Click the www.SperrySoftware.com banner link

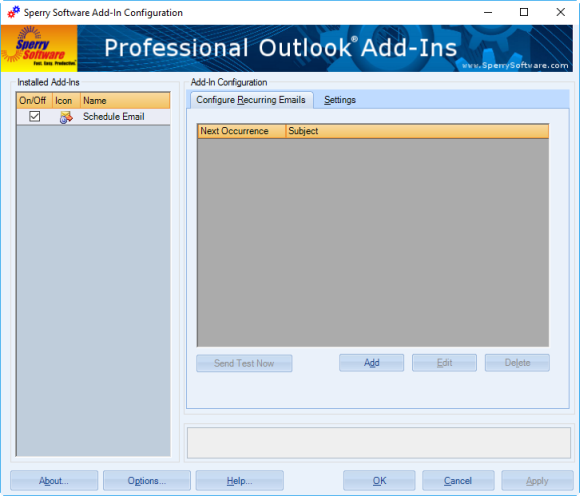515,65
